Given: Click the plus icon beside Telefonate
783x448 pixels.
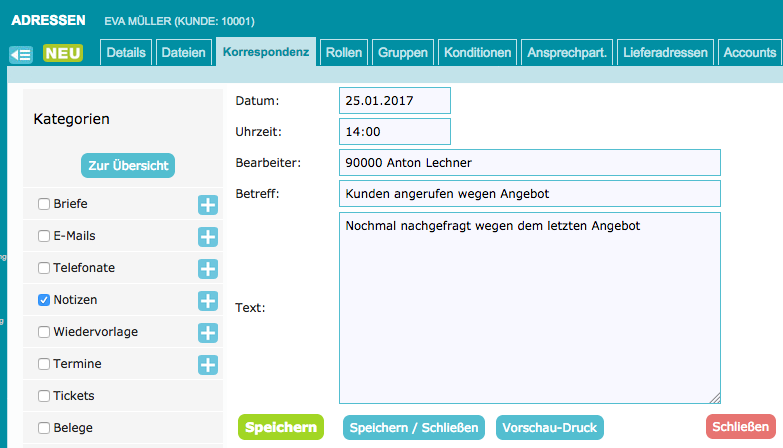Looking at the screenshot, I should tap(207, 269).
